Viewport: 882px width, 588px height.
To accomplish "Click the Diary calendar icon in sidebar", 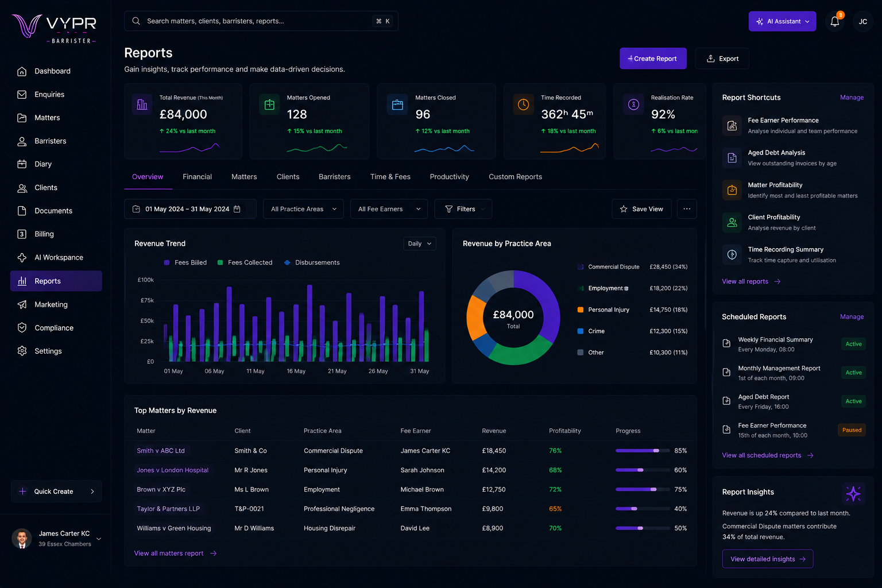I will click(x=22, y=164).
